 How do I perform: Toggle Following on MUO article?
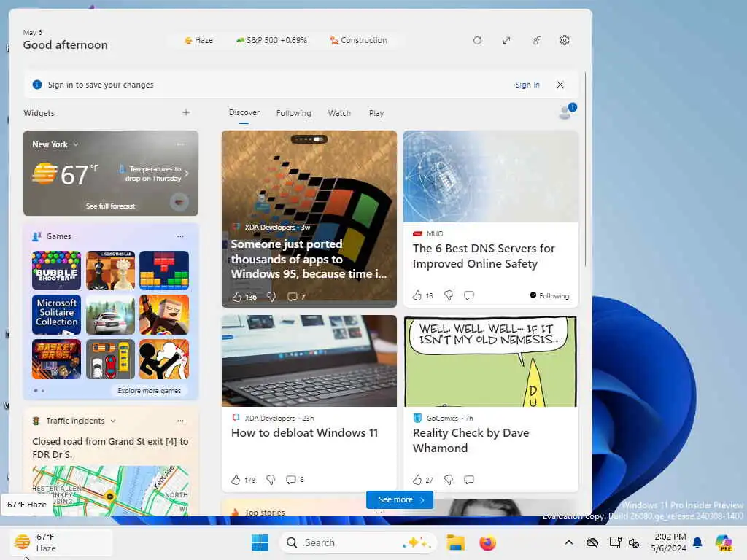click(549, 295)
